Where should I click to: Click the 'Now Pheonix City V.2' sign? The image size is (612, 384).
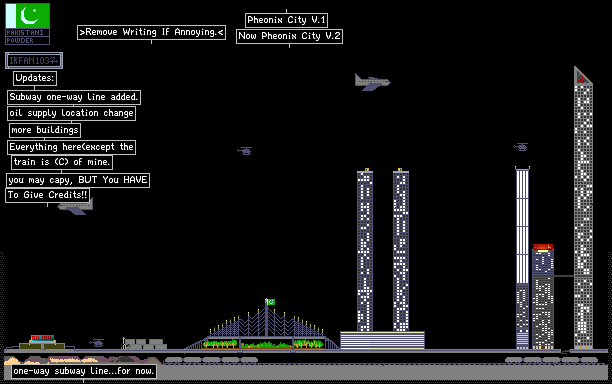[x=289, y=36]
